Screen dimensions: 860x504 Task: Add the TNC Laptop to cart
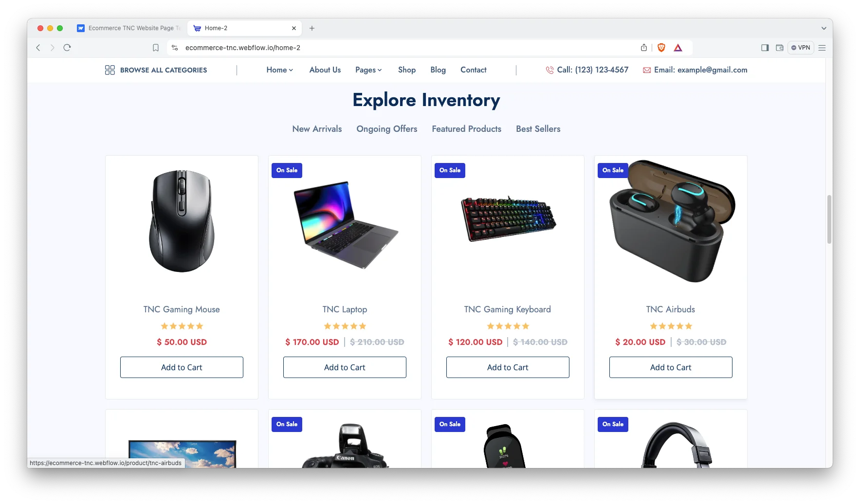click(345, 367)
